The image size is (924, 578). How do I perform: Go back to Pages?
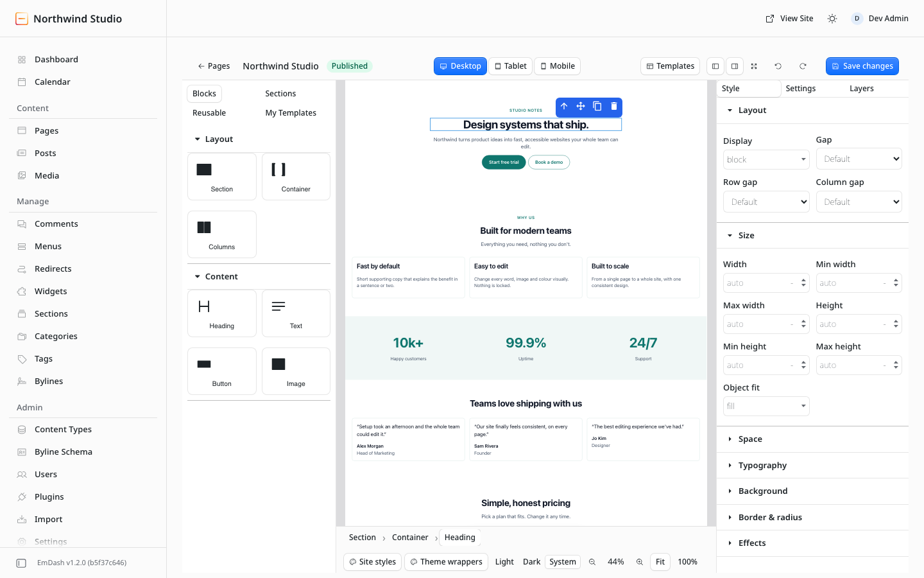(214, 66)
